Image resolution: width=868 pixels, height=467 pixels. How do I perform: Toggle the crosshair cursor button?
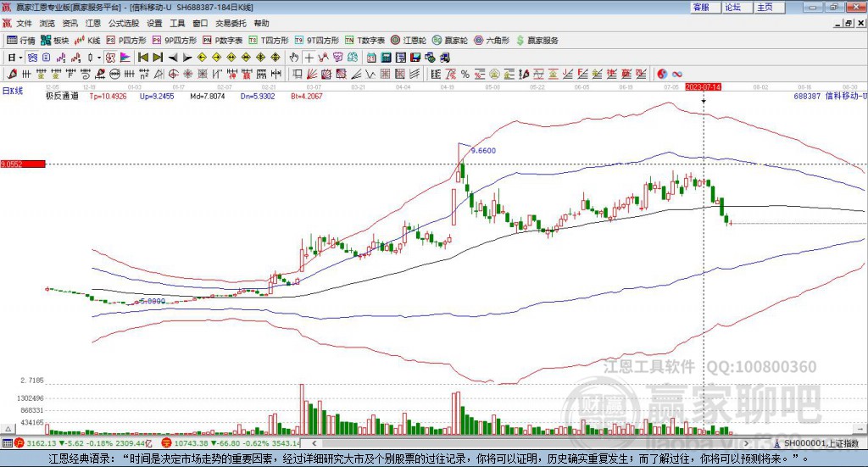click(309, 58)
